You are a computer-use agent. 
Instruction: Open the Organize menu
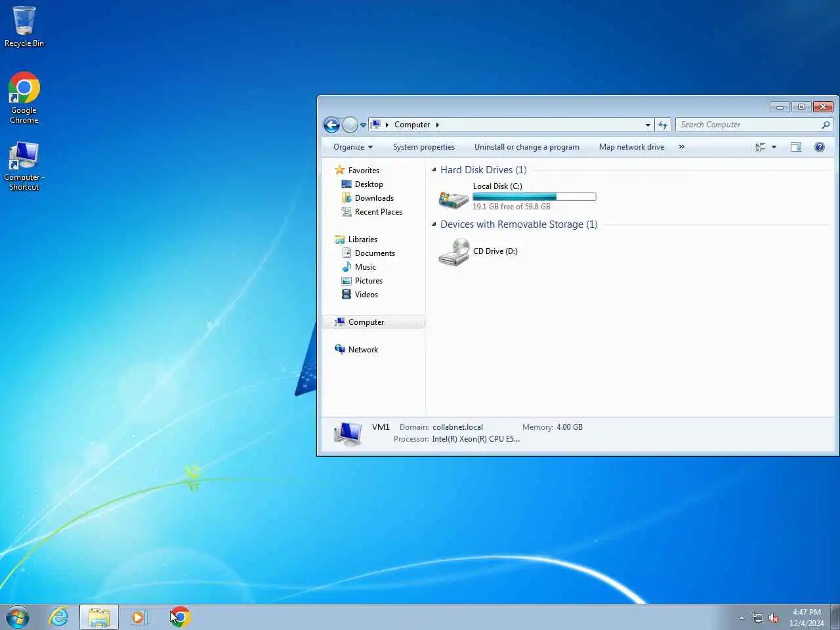(x=353, y=147)
